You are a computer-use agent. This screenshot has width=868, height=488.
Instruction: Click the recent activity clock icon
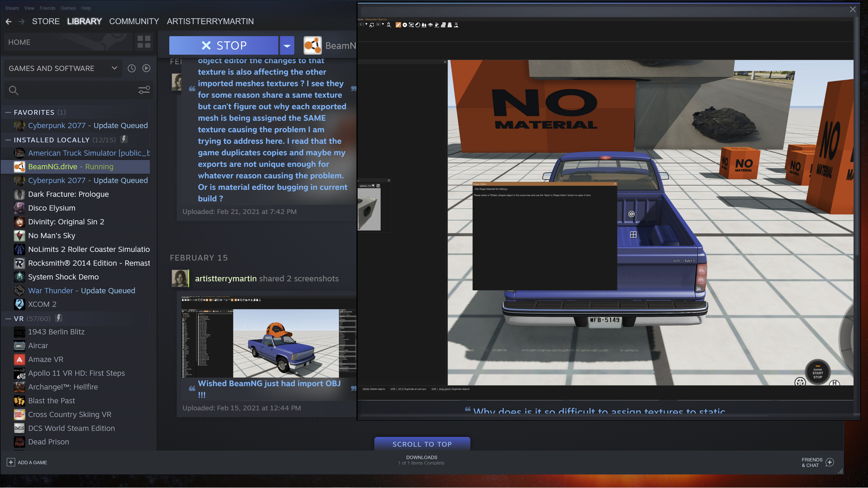(131, 68)
